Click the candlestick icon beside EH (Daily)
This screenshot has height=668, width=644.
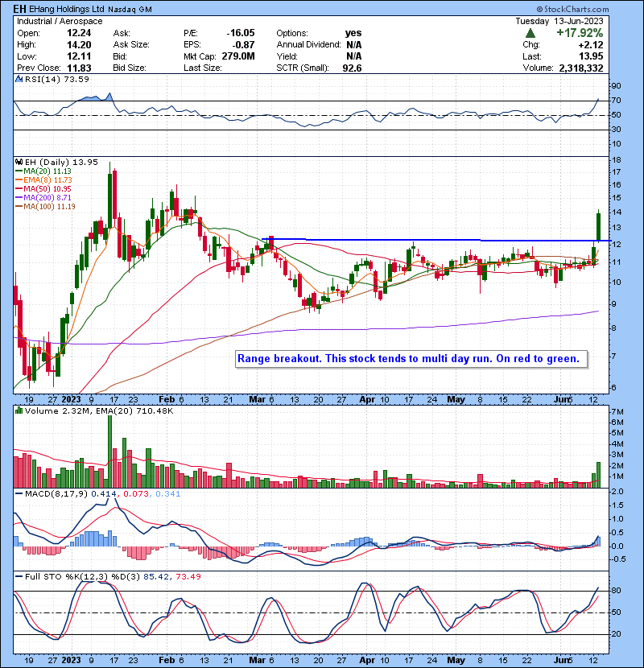click(19, 162)
